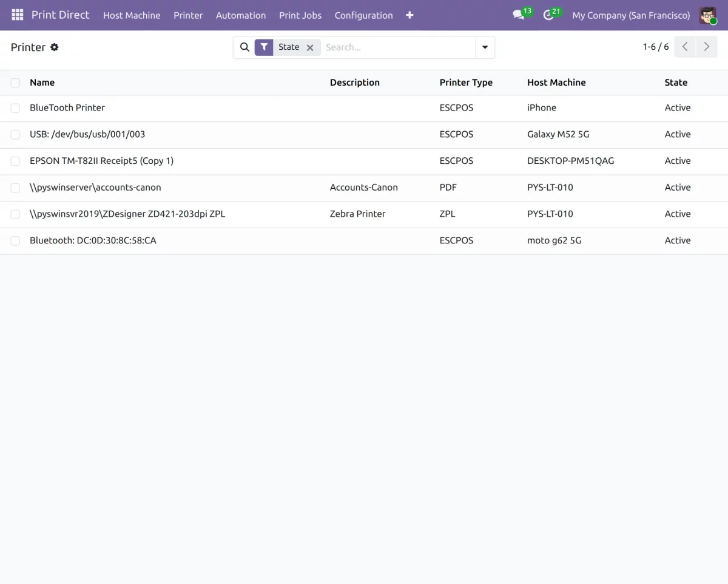Viewport: 728px width, 584px height.
Task: Click the search magnifier icon
Action: point(244,47)
